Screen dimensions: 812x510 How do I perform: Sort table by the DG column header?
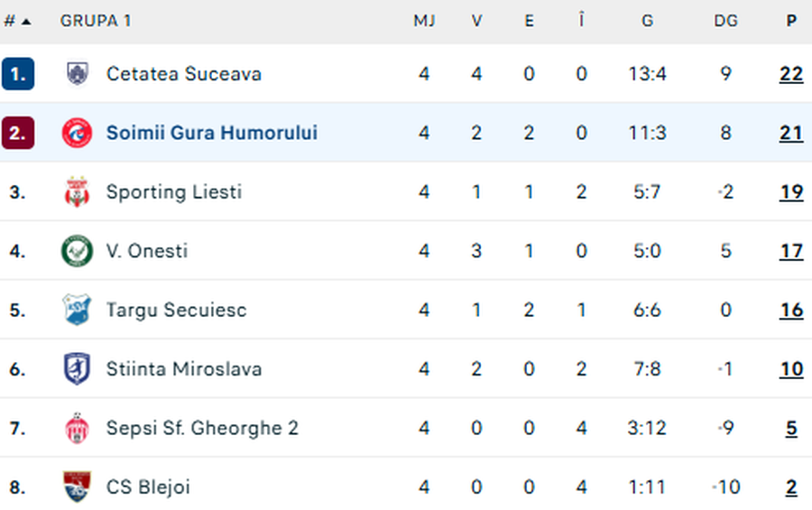tap(725, 21)
